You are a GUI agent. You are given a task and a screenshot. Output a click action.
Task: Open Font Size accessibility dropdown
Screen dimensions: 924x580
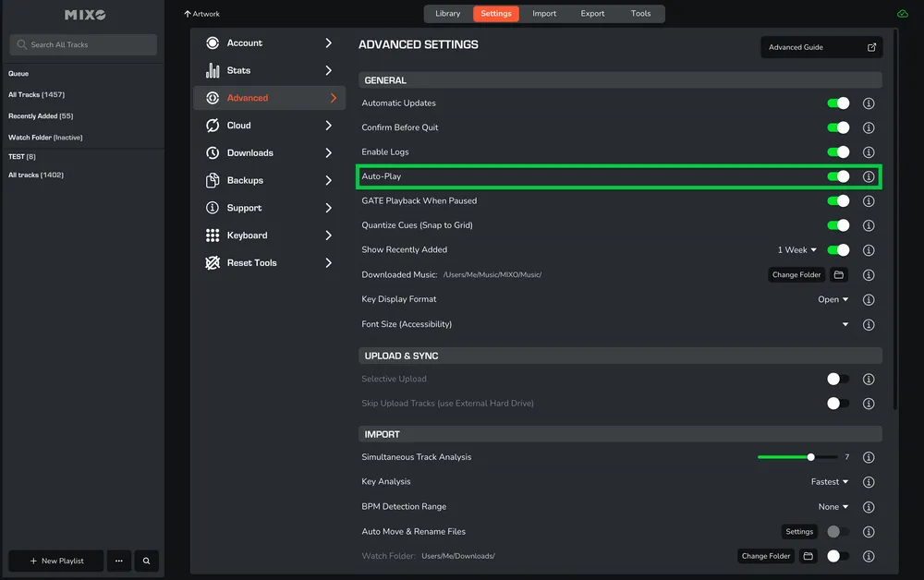(x=845, y=324)
